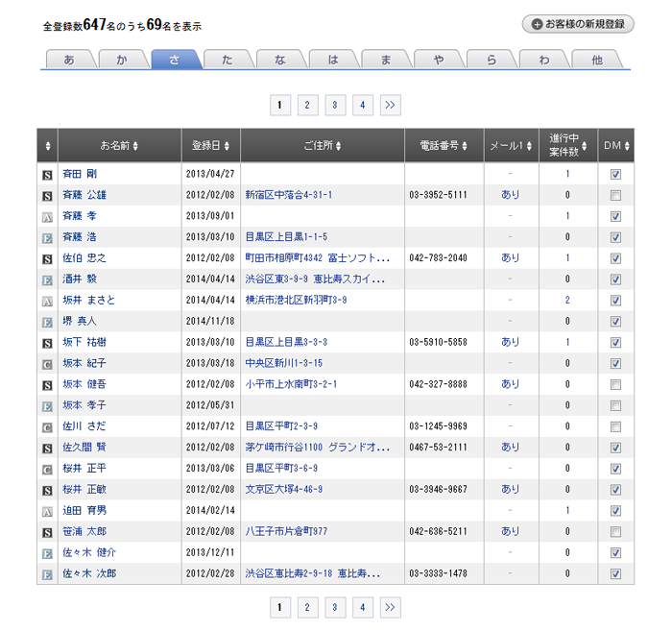Screen dimensions: 672x631
Task: Click the S rank icon beside 斉田 剛
Action: pos(47,175)
